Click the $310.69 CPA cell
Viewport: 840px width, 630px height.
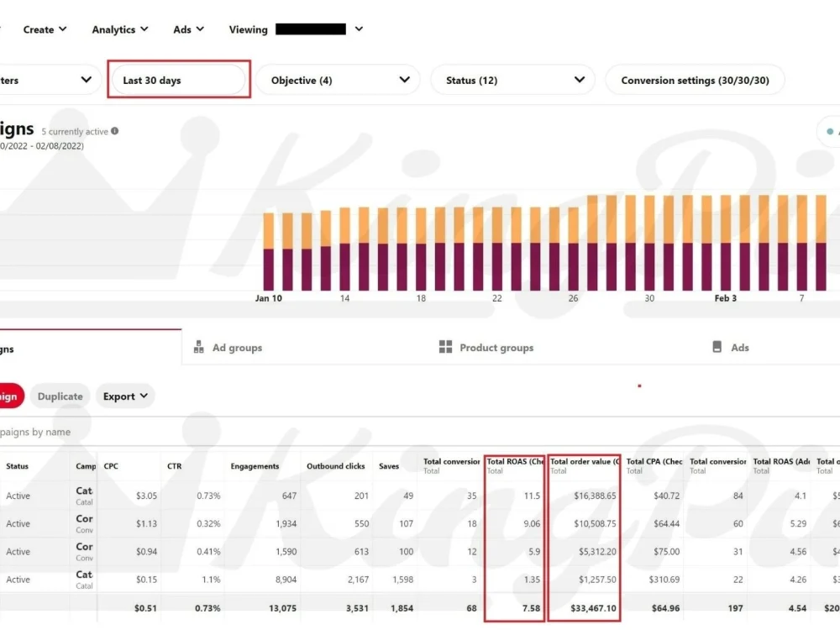coord(664,580)
